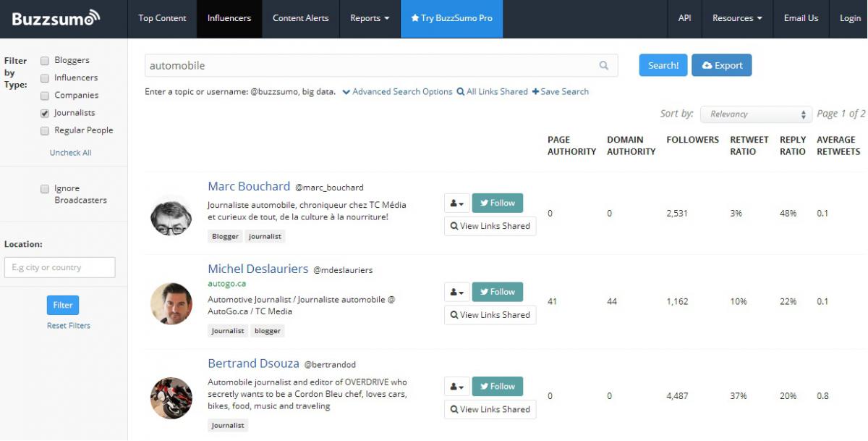This screenshot has height=441, width=868.
Task: Click the Retweet Ratio column header
Action: click(749, 146)
